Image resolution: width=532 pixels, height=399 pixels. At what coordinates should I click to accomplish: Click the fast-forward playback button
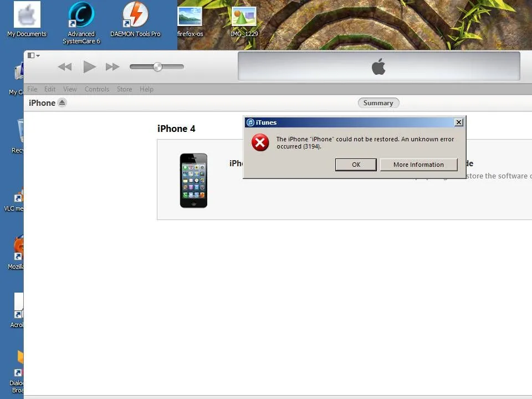point(112,67)
